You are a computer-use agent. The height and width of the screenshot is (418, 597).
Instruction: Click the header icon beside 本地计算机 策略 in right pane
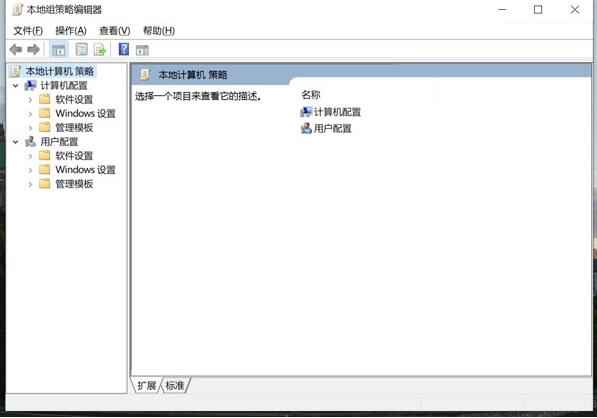tap(145, 74)
